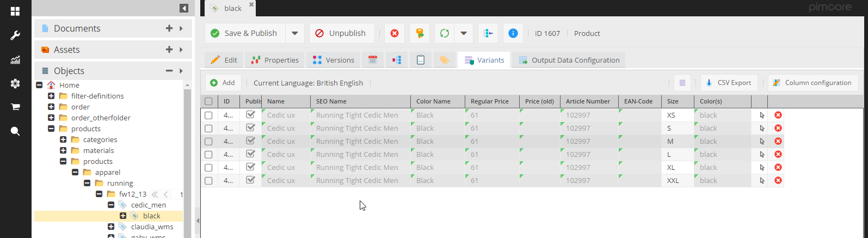Open Save & Publish dropdown arrow

click(x=294, y=33)
